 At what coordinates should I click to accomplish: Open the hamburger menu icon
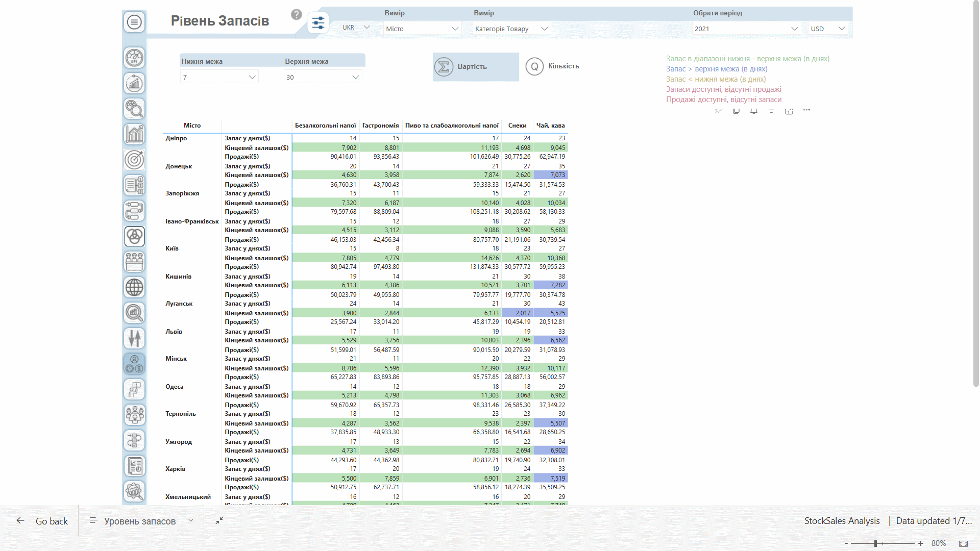pyautogui.click(x=134, y=22)
